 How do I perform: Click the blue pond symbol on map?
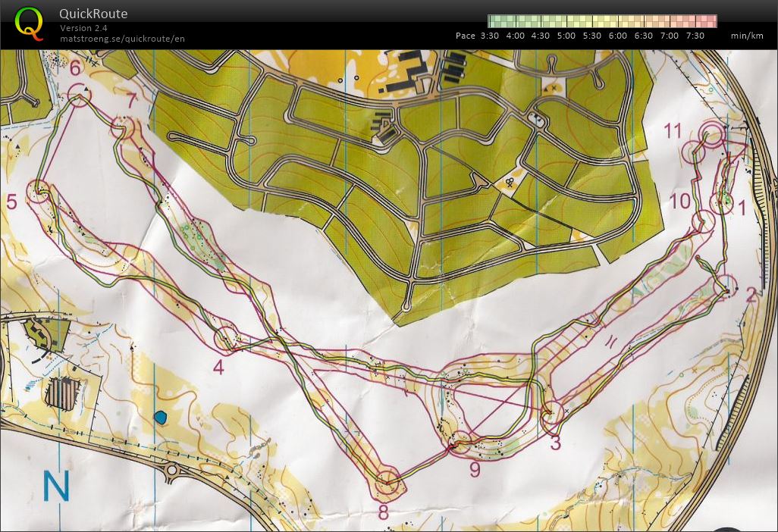point(160,416)
